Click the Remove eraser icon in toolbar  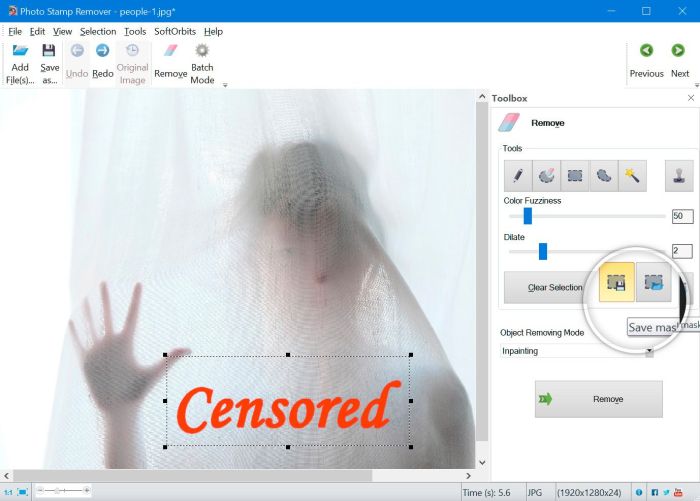pos(171,50)
